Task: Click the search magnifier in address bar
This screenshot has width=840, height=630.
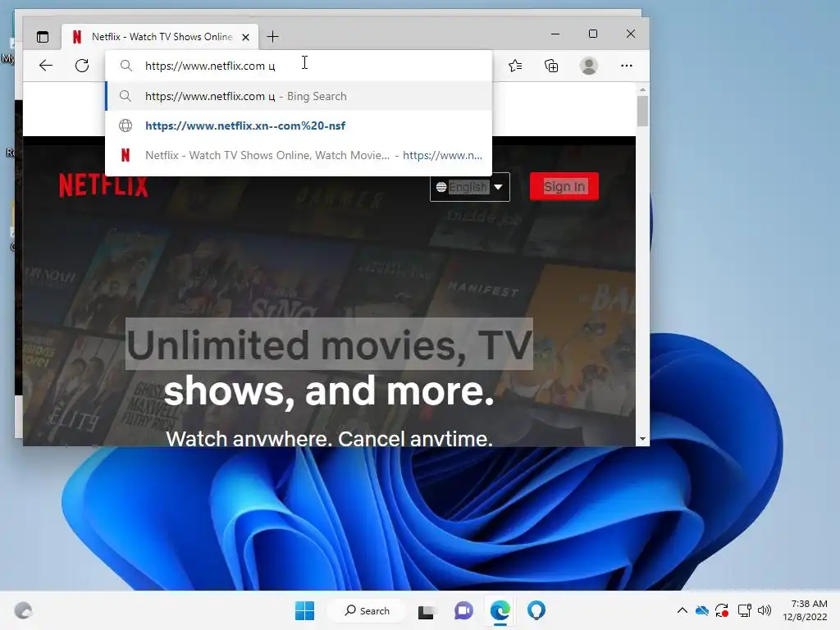Action: coord(126,66)
